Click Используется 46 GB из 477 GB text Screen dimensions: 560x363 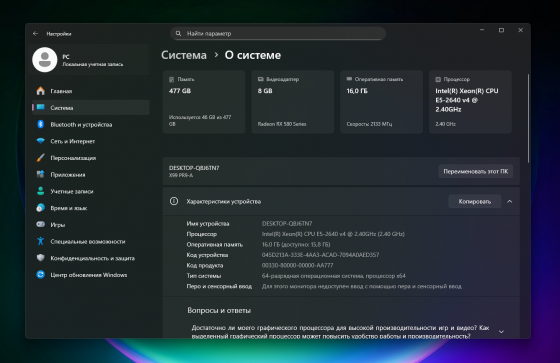[200, 120]
